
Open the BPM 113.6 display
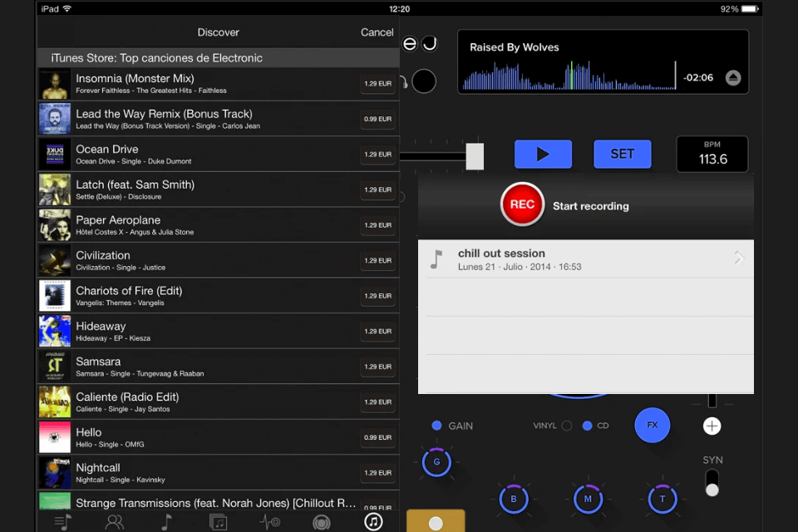(x=712, y=154)
